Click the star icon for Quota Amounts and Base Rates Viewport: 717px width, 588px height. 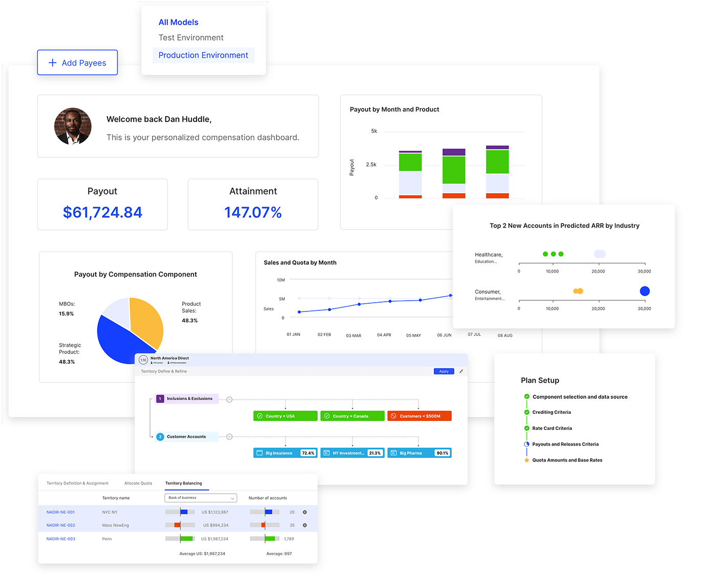(x=526, y=460)
